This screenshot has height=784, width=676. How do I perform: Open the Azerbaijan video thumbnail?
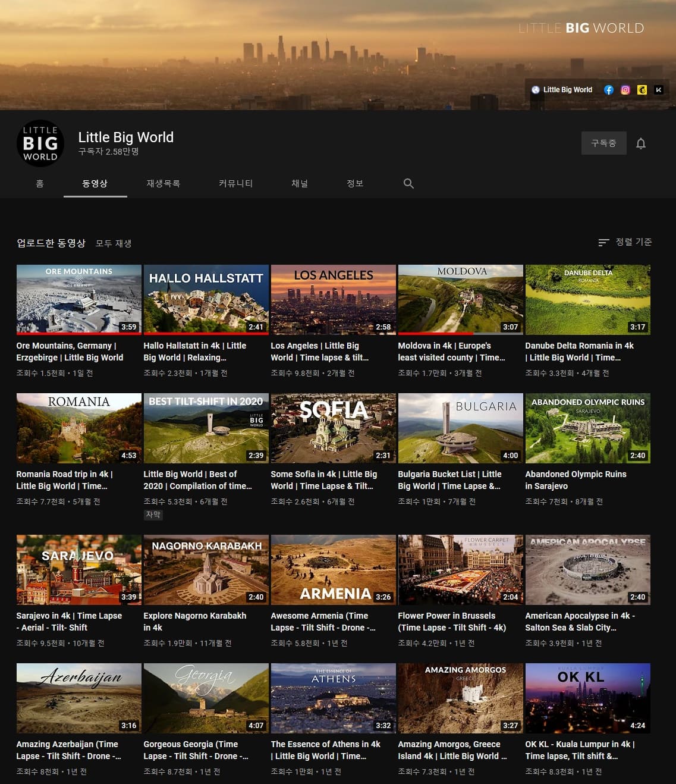(x=79, y=698)
